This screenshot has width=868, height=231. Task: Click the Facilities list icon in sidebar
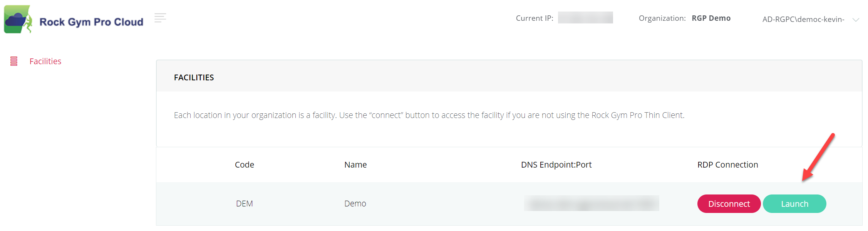tap(14, 61)
